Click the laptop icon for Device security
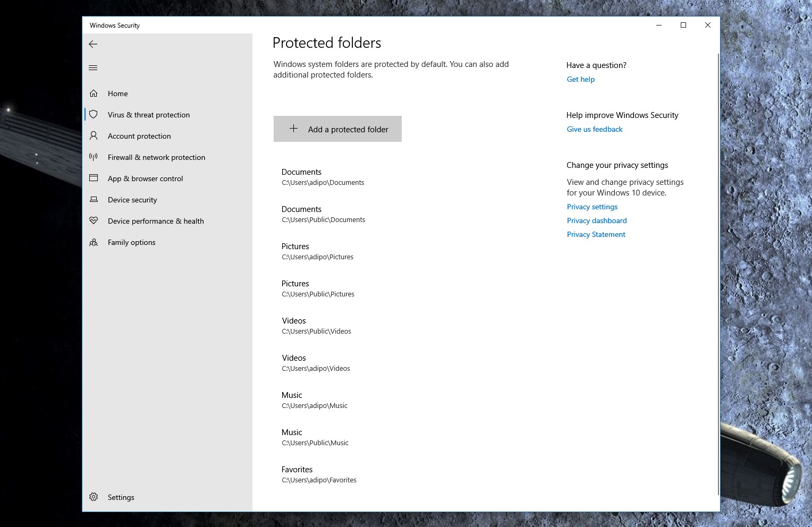812x527 pixels. coord(94,199)
